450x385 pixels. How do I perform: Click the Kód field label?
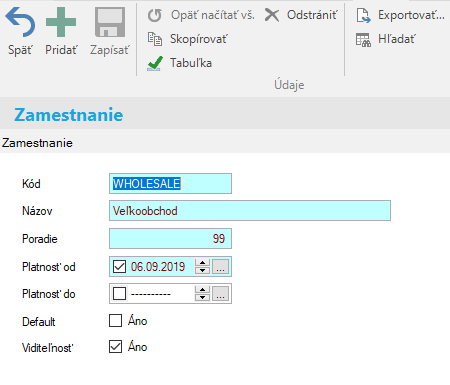click(x=31, y=184)
